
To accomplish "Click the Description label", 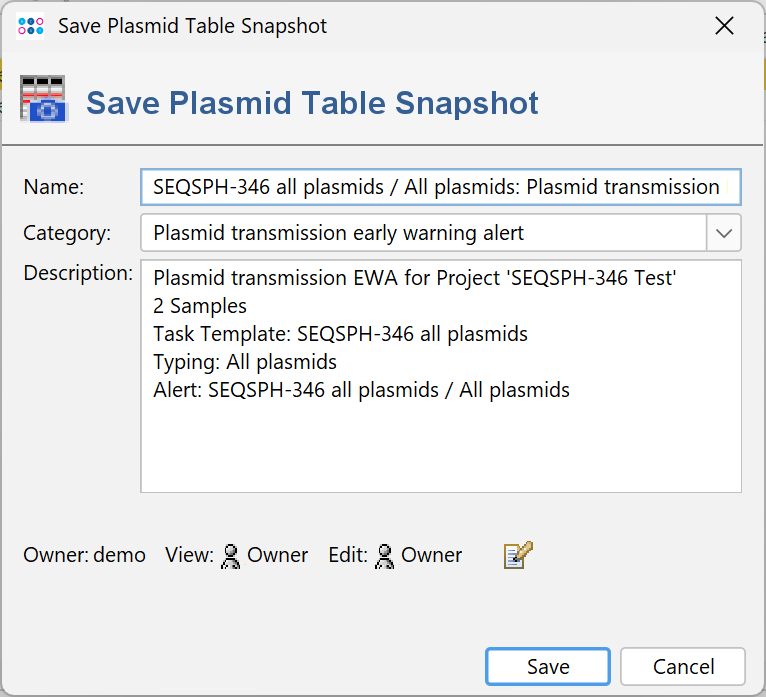I will [x=78, y=273].
